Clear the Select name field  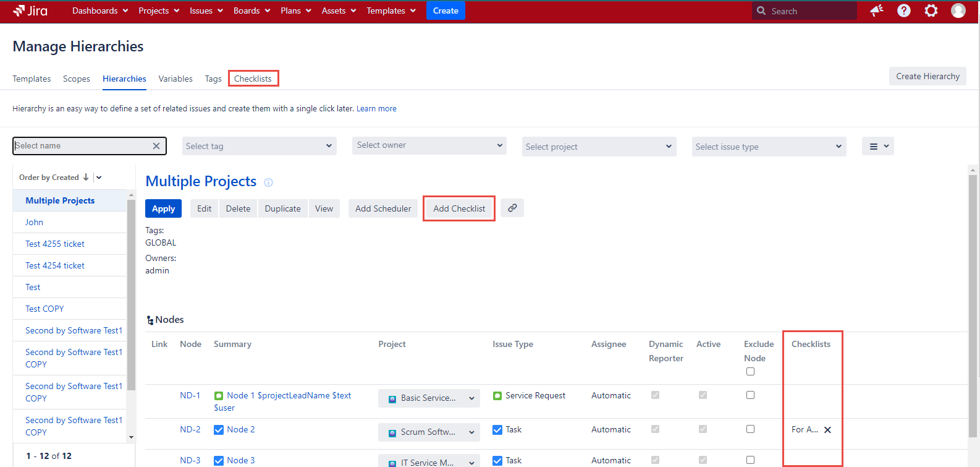pos(156,146)
